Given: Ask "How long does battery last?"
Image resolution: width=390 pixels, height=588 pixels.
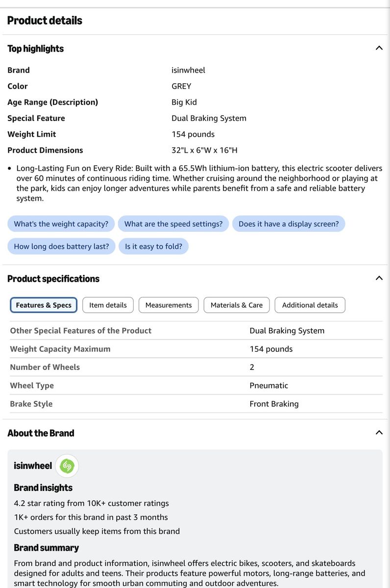Looking at the screenshot, I should [x=62, y=246].
